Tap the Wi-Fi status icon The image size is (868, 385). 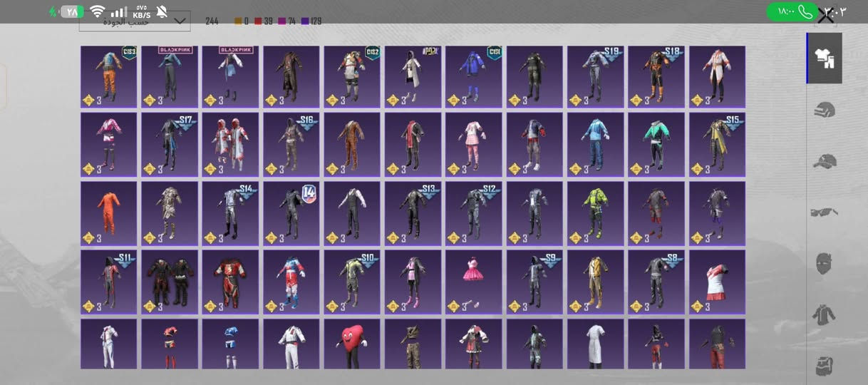[x=98, y=11]
